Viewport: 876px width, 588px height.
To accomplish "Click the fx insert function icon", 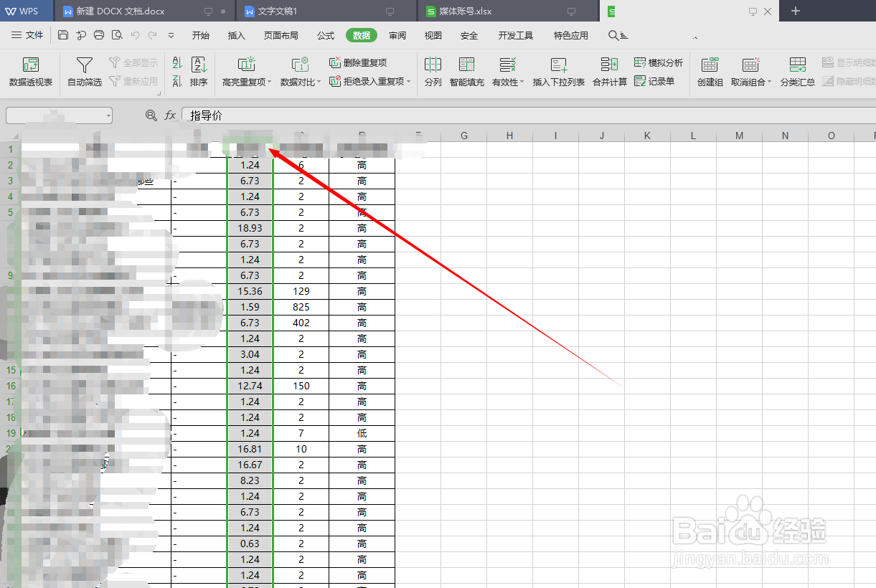I will [x=170, y=115].
